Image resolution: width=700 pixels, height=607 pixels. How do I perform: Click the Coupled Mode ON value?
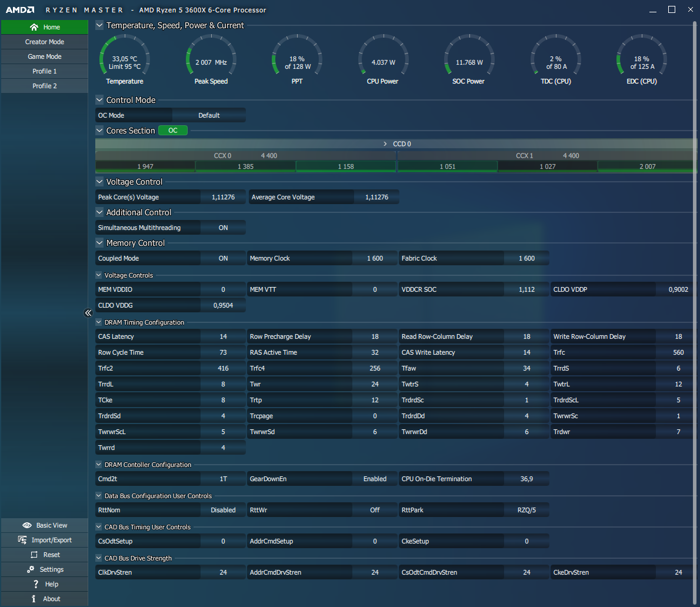(x=223, y=258)
